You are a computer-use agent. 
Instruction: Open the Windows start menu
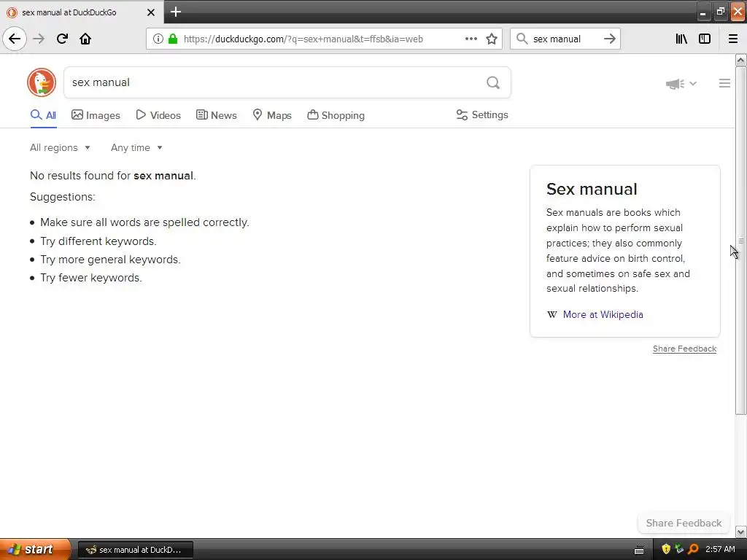coord(34,549)
